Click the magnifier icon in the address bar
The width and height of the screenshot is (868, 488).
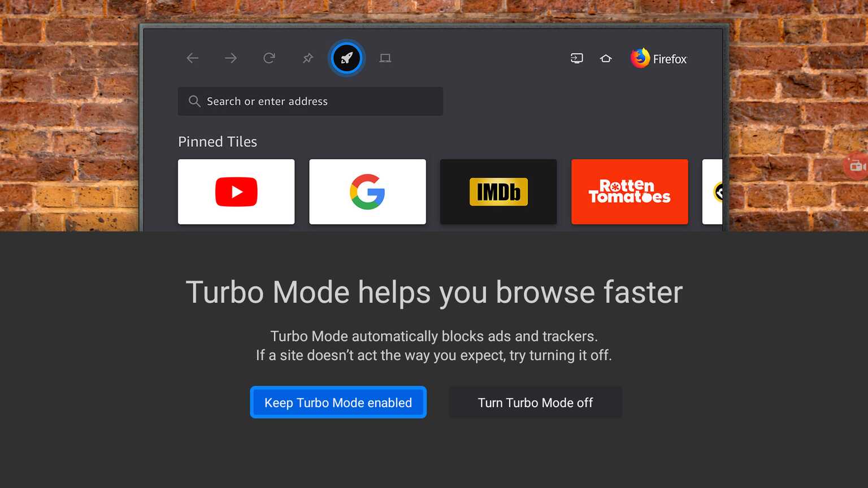(194, 101)
